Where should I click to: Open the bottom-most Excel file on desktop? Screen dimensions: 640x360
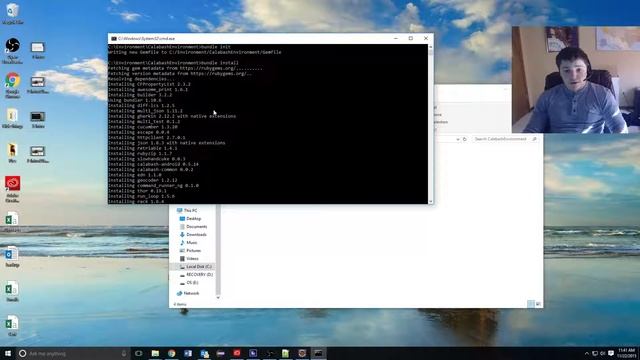[12, 326]
